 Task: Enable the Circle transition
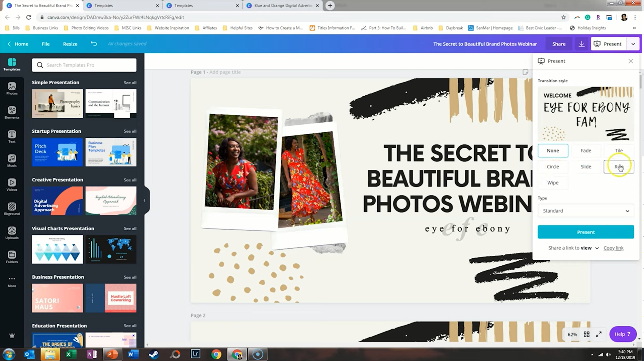[553, 166]
